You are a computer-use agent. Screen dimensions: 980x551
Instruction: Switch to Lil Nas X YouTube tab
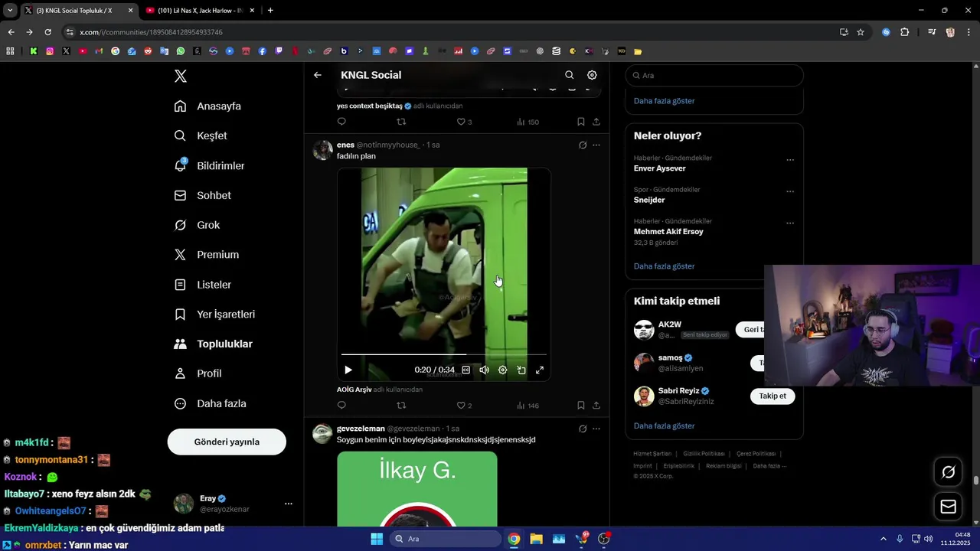[199, 10]
